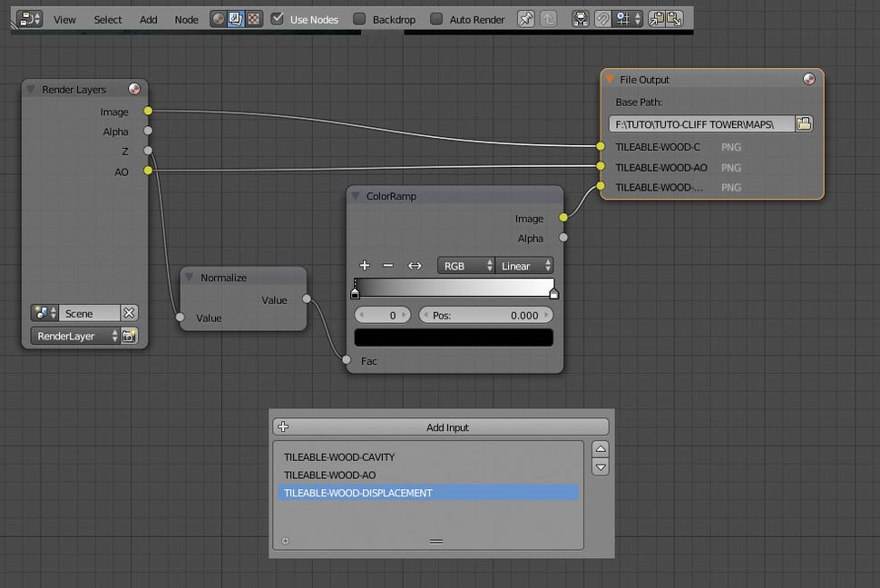880x588 pixels.
Task: Clear the Scene name with the X button
Action: tap(131, 312)
